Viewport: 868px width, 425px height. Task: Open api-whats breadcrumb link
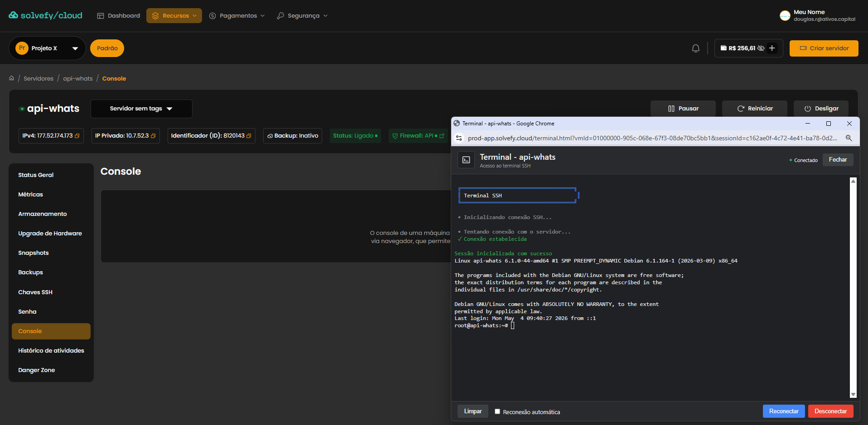coord(78,78)
